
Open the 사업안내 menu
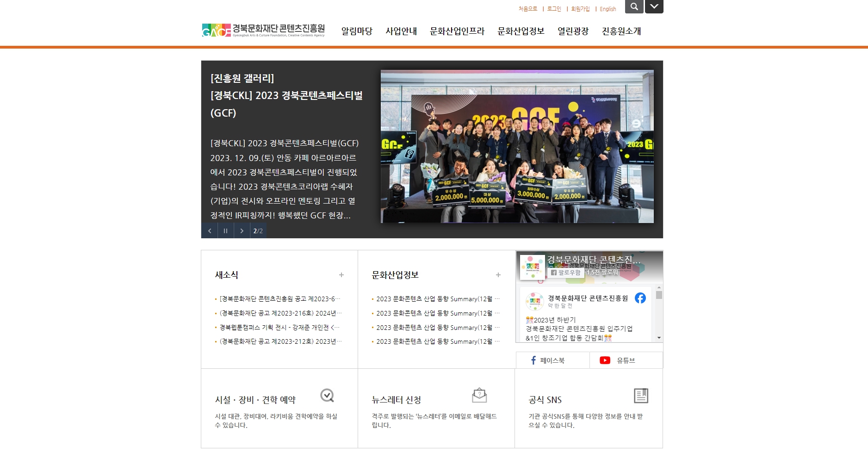point(401,31)
